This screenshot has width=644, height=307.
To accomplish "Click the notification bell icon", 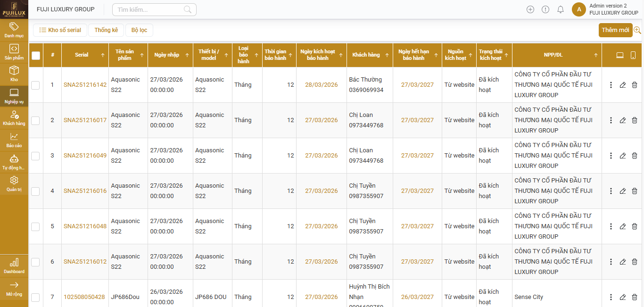I will click(561, 9).
